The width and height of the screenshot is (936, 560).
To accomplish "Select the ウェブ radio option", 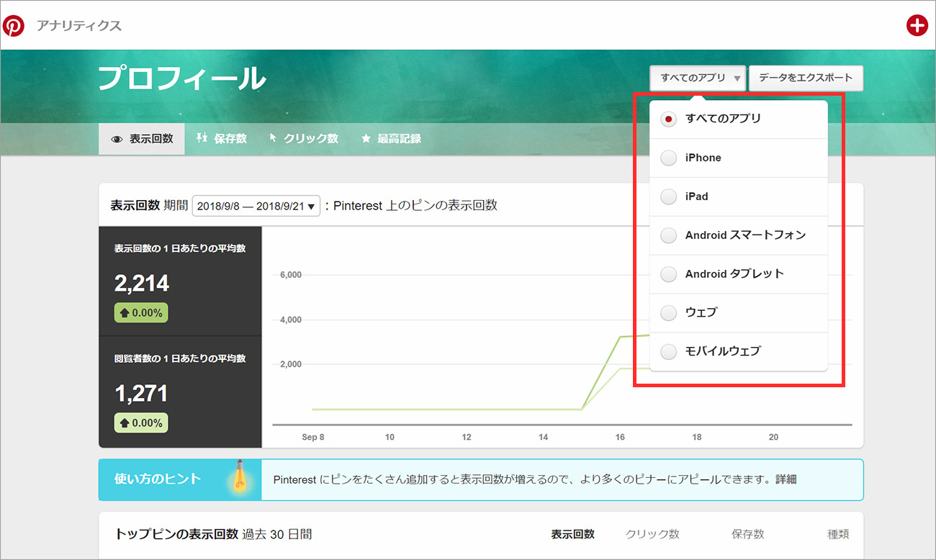I will tap(669, 313).
